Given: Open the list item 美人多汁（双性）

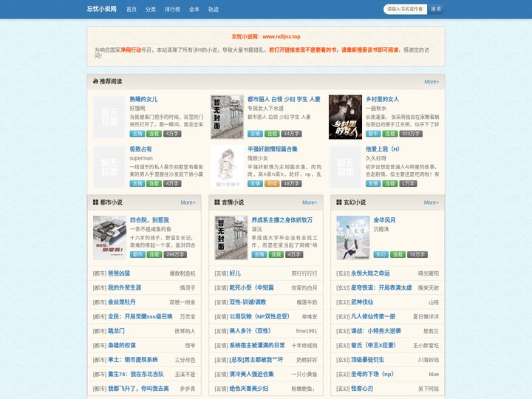Looking at the screenshot, I should coord(250,331).
